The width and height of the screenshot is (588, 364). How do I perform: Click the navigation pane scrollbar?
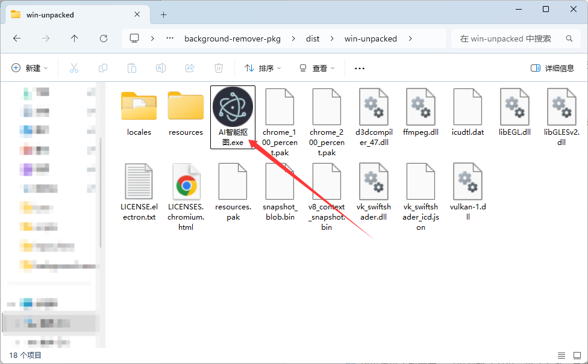(101, 193)
